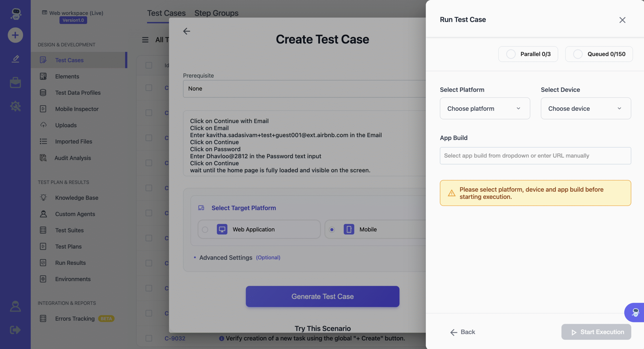Check the C-9032 row checkbox

149,338
